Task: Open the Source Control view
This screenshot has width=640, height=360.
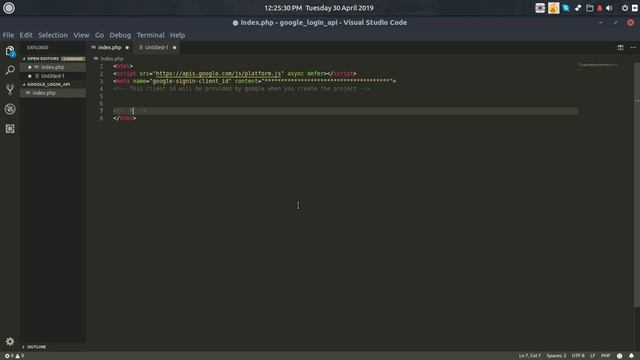Action: coord(10,89)
